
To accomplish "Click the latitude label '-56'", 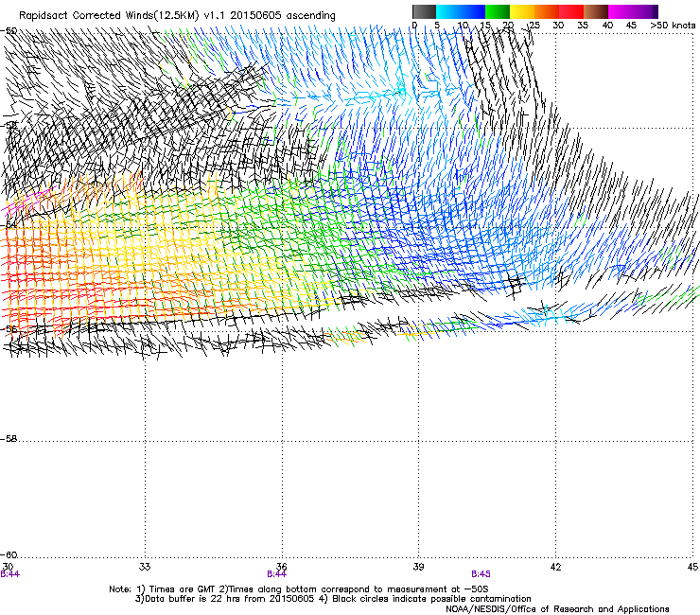I will click(x=9, y=329).
